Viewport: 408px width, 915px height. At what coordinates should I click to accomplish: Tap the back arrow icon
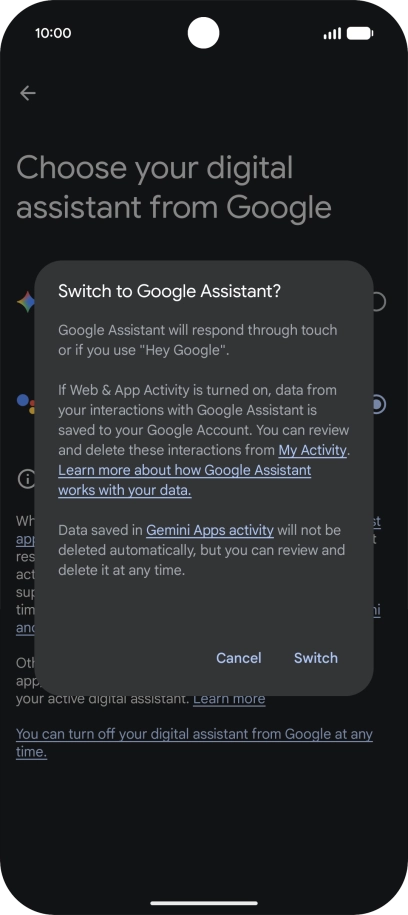coord(27,93)
